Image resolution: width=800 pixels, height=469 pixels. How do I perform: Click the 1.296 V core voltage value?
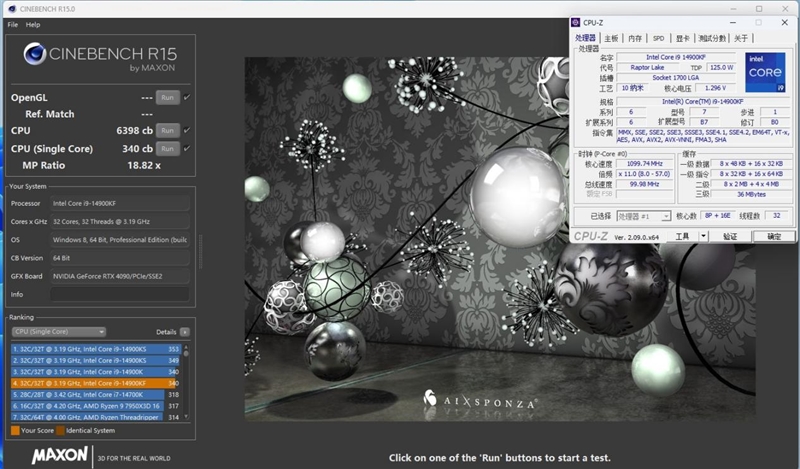[x=715, y=88]
